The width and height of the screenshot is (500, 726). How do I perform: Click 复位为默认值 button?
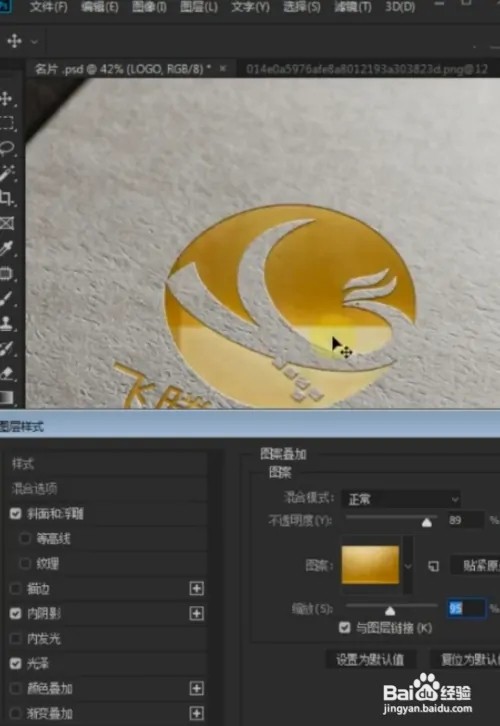coord(465,659)
